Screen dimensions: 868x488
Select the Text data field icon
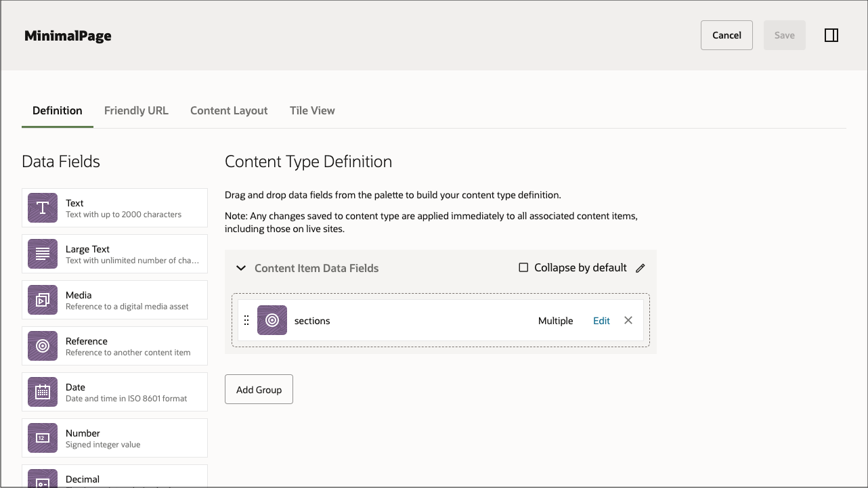42,208
